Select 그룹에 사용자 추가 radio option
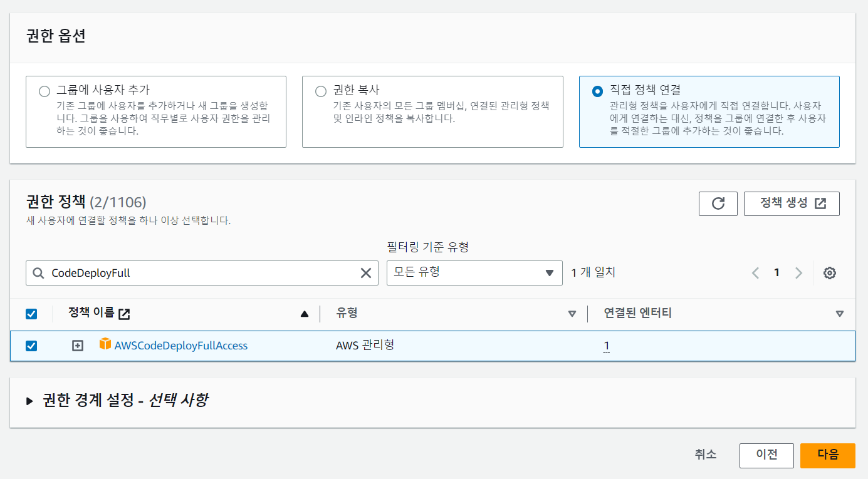The image size is (868, 479). 44,91
